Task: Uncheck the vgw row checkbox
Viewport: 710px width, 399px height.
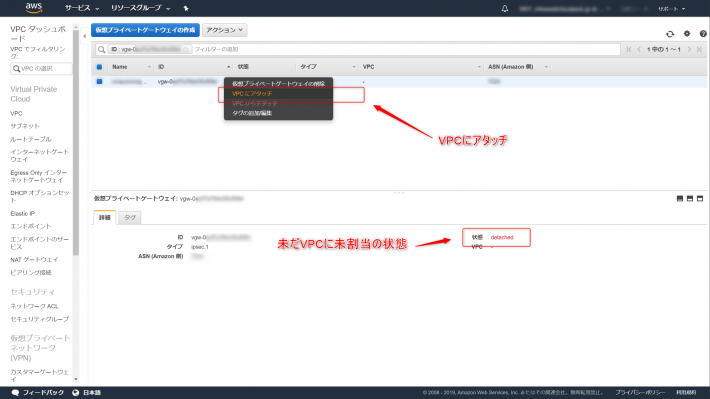Action: (99, 82)
